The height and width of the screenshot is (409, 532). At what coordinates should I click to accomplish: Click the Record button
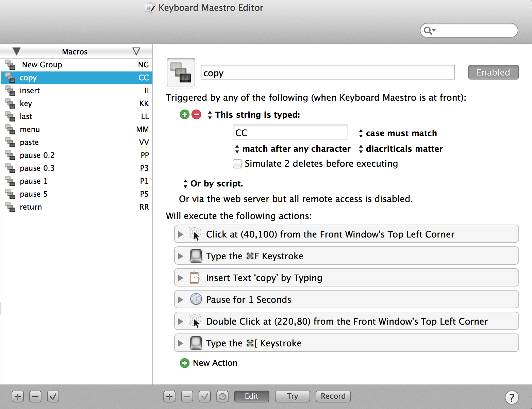(x=333, y=396)
